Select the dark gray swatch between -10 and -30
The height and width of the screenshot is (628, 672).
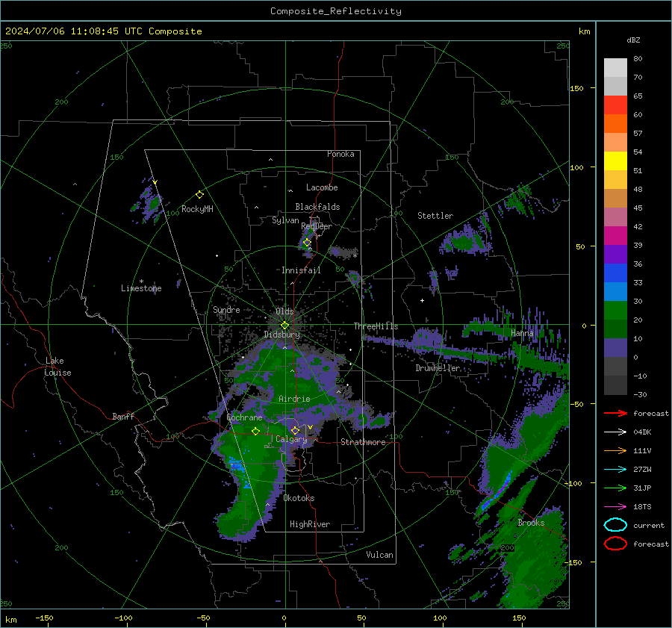pyautogui.click(x=615, y=385)
